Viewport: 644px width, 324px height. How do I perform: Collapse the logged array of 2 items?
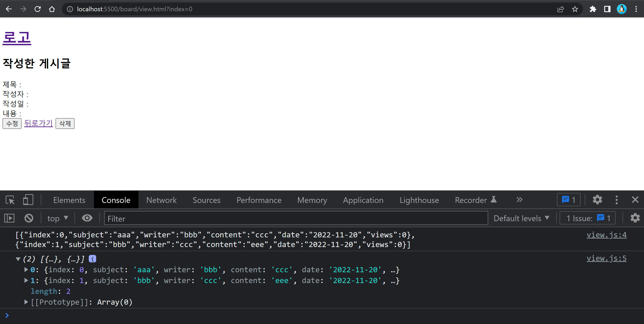point(18,259)
